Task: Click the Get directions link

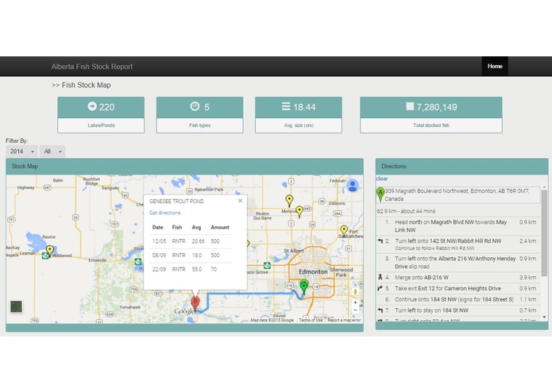Action: pos(164,213)
